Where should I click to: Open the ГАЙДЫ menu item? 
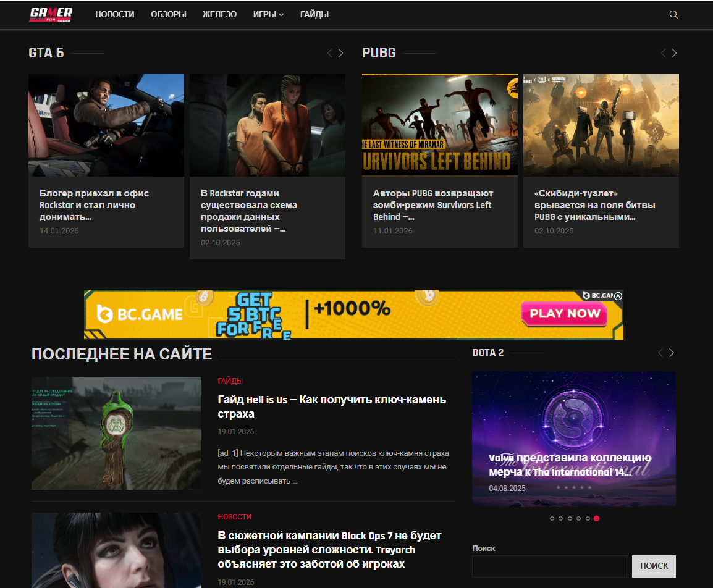click(x=314, y=15)
